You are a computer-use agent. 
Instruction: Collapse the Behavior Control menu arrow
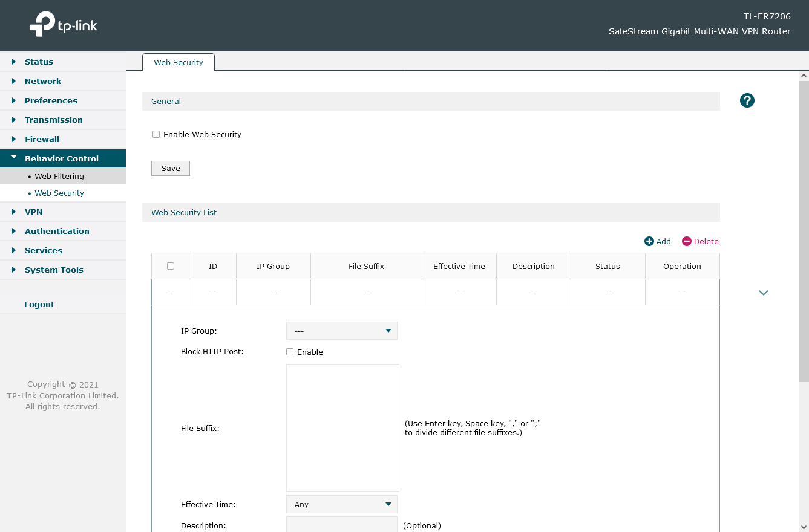[x=14, y=158]
